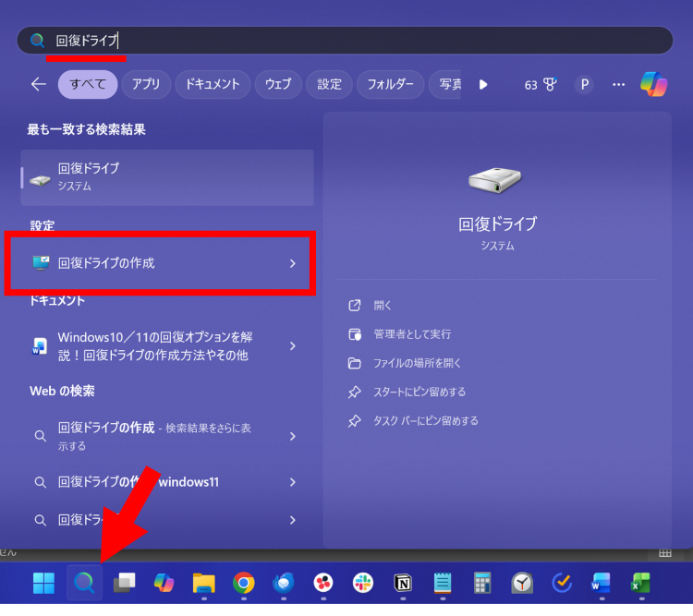Launch Google Chrome from the taskbar
This screenshot has height=616, width=693.
244,583
